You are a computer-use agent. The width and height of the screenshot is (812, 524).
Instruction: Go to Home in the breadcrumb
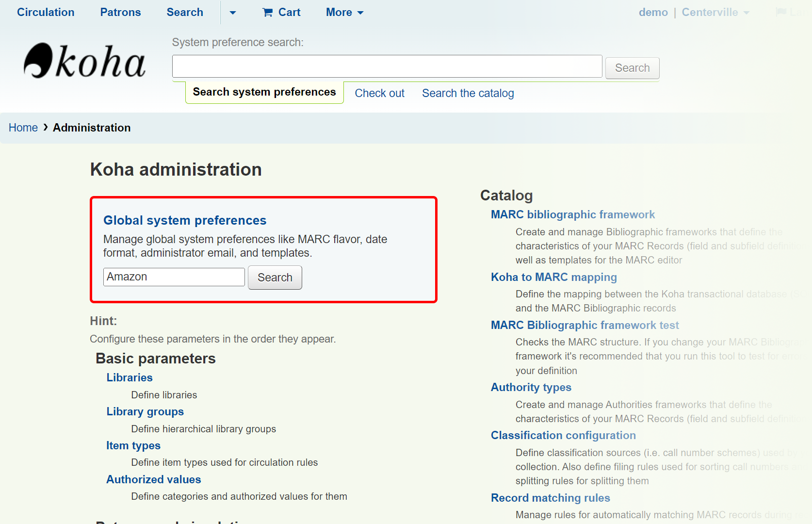23,128
